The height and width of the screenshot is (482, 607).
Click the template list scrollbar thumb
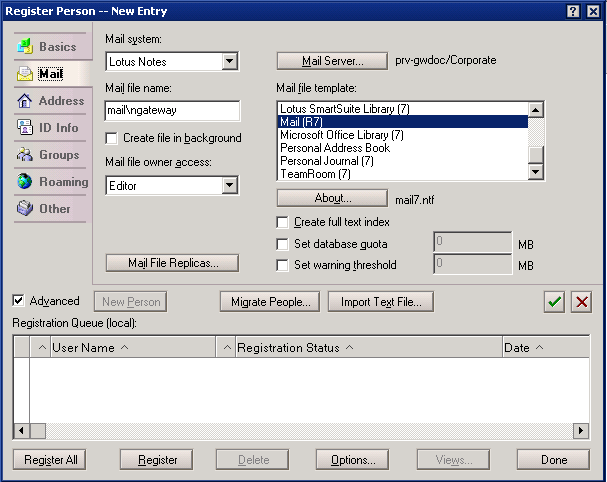536,155
